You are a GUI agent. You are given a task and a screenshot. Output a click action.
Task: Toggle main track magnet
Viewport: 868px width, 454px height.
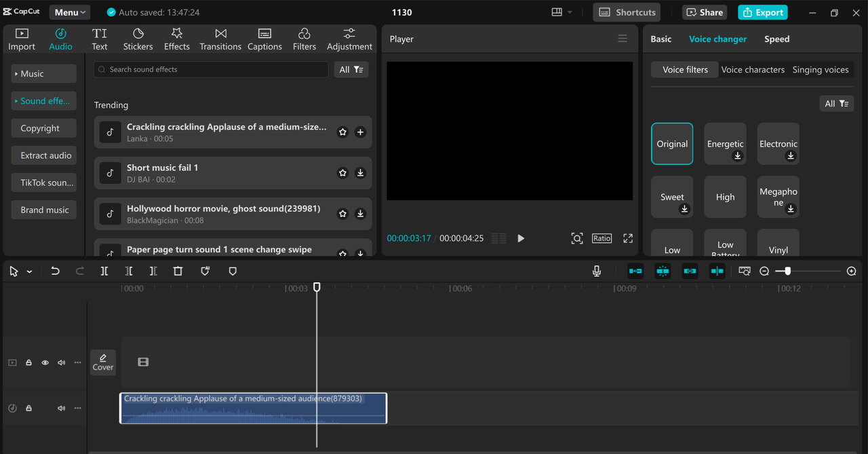[635, 271]
